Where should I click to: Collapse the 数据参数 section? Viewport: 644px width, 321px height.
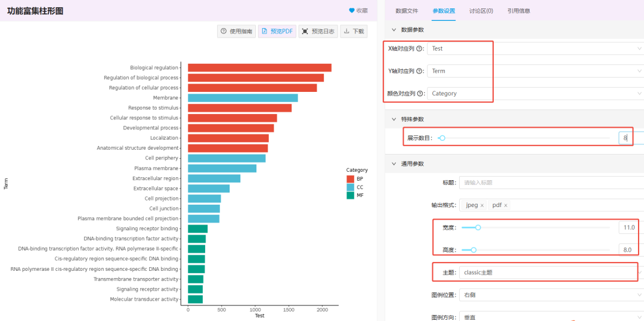tap(394, 30)
